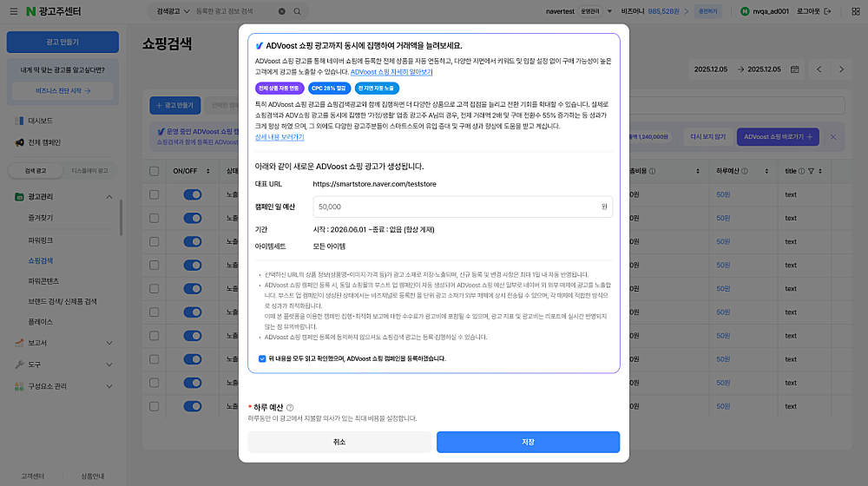Screen dimensions: 868x486
Task: Clear the search field with X icon
Action: point(282,11)
